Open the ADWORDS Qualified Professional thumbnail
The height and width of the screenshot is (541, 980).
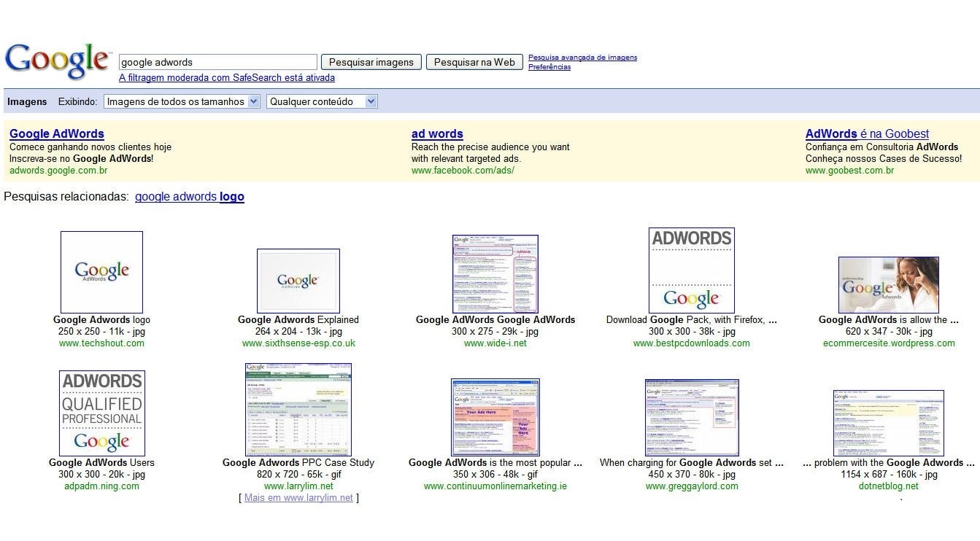[101, 413]
